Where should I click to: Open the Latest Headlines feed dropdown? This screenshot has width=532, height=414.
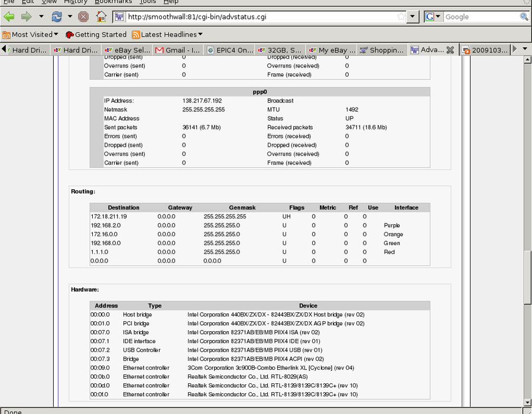point(167,35)
